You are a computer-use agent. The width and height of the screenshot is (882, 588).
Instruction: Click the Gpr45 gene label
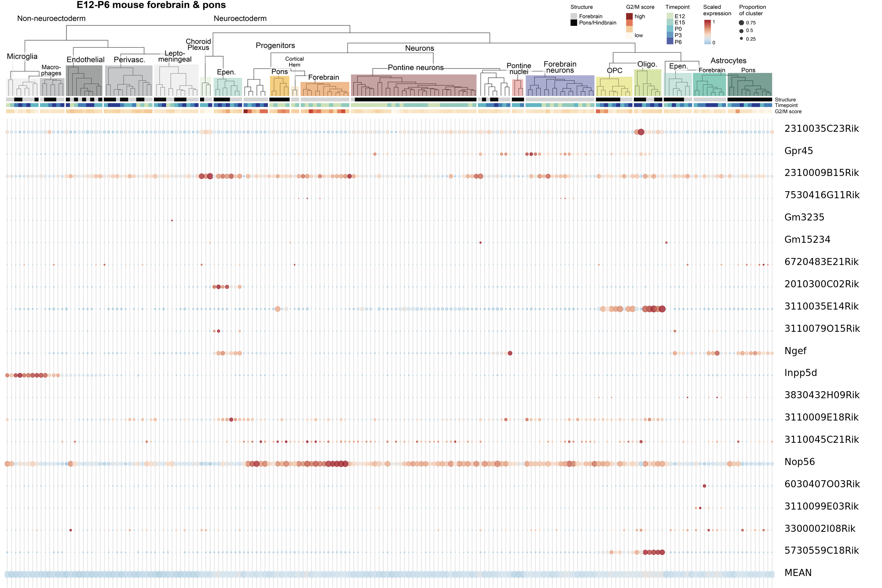coord(799,151)
